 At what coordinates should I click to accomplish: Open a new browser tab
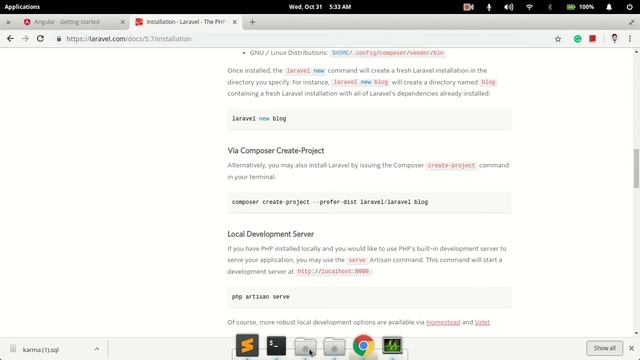click(x=252, y=22)
